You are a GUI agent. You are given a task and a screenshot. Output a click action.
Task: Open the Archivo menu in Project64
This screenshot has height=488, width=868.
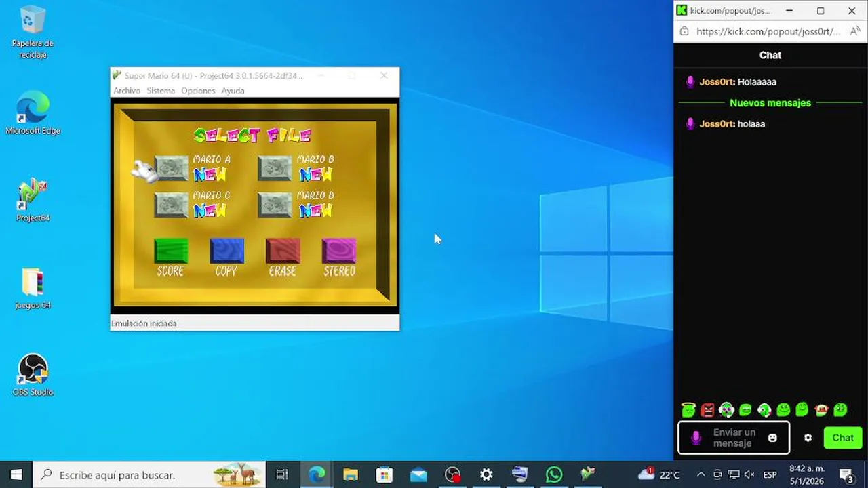tap(127, 91)
